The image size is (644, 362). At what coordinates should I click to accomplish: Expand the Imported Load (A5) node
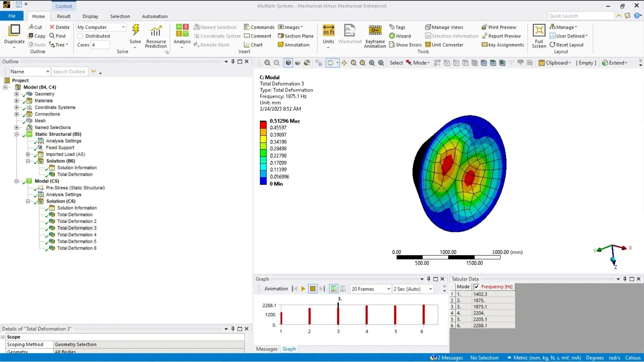click(x=28, y=155)
